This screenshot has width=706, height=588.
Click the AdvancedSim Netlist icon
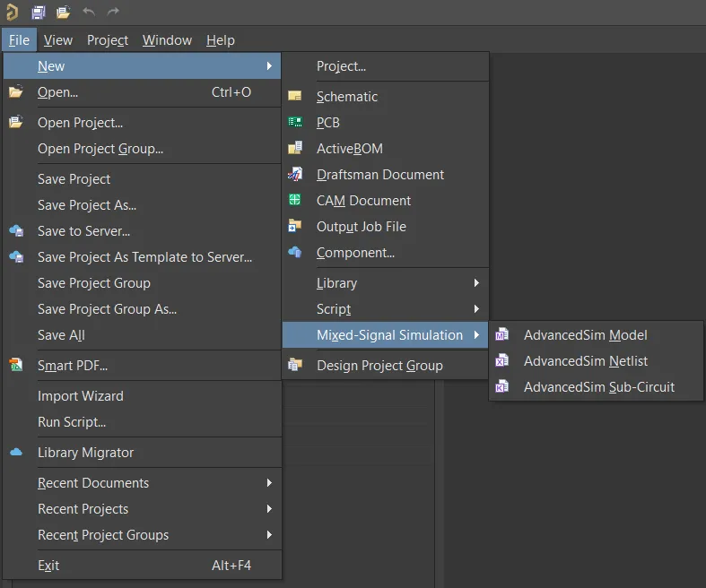(x=502, y=361)
